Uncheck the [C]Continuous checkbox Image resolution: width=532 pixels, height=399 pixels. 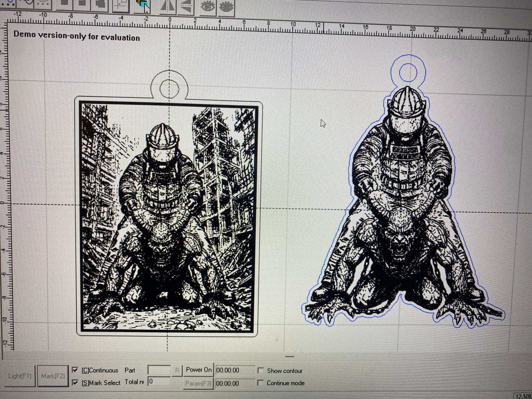pyautogui.click(x=75, y=370)
